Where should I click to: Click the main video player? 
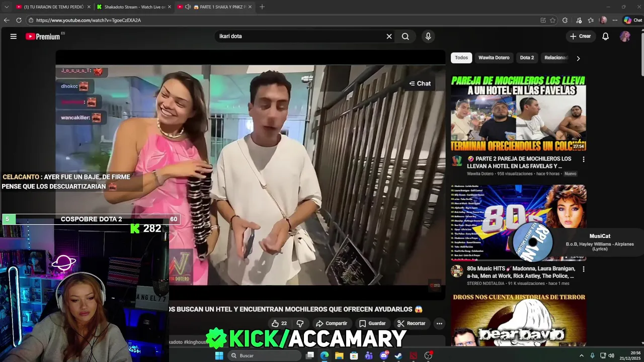pos(250,175)
